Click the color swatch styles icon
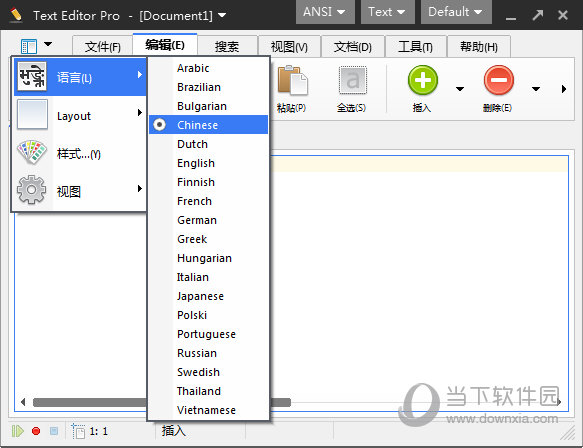 (x=32, y=152)
